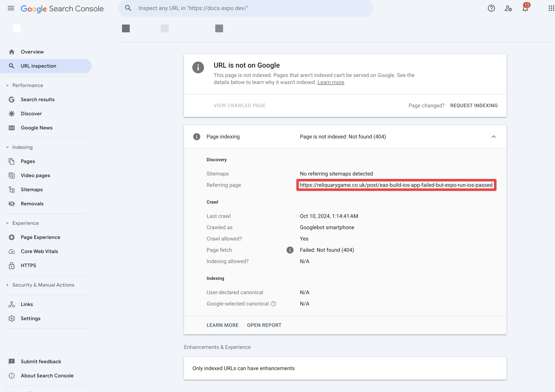Click the help icon next to Google-selected canonical
This screenshot has width=555, height=392.
[273, 304]
